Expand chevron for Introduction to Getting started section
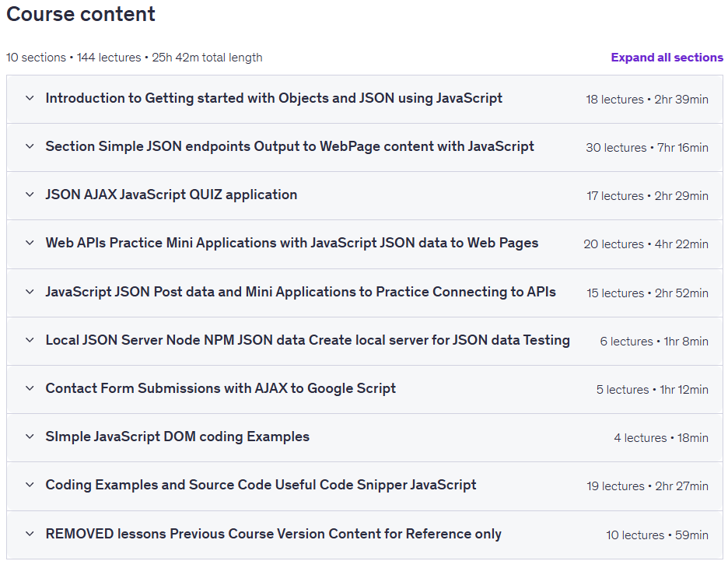Screen dimensions: 728x561 click(30, 98)
